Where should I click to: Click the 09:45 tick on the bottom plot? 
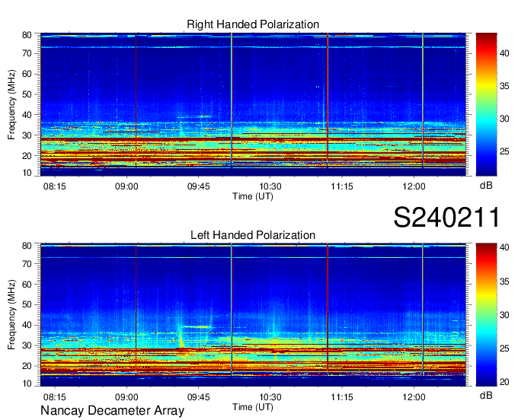[x=199, y=397]
